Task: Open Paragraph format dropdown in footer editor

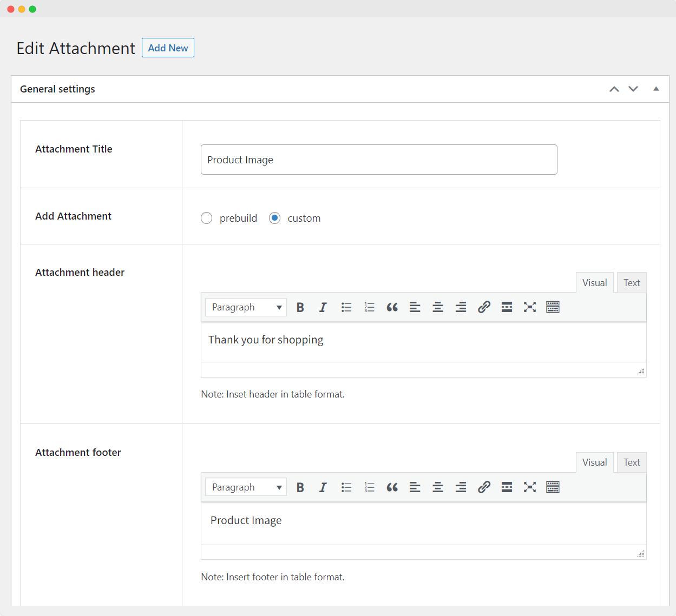Action: [x=246, y=487]
